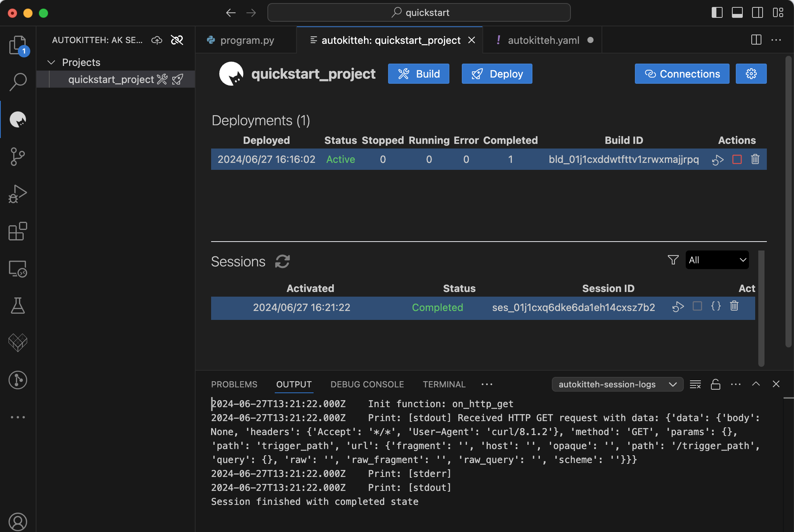Toggle output auto-scroll lock
This screenshot has height=532, width=794.
tap(716, 384)
